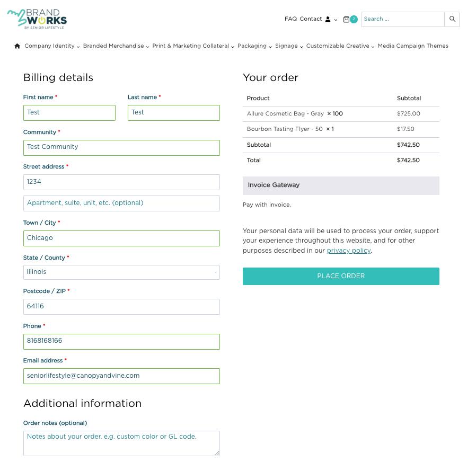Screen dimensions: 476x462
Task: Open Media Campaign Themes menu item
Action: (413, 46)
